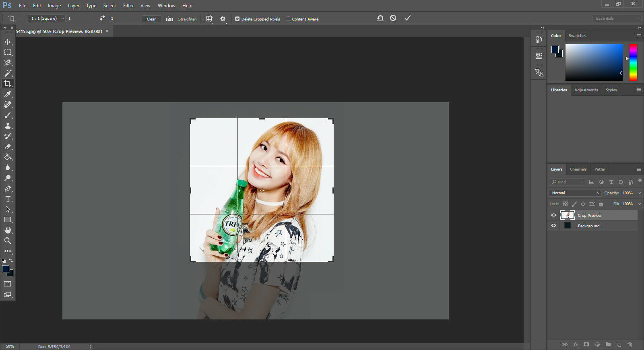Screen dimensions: 644x350
Task: Toggle lock all on layer
Action: click(601, 204)
